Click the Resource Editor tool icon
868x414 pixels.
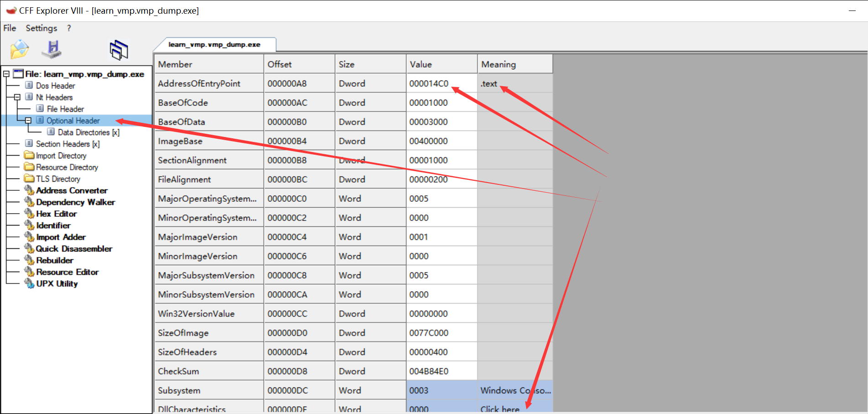pos(29,272)
